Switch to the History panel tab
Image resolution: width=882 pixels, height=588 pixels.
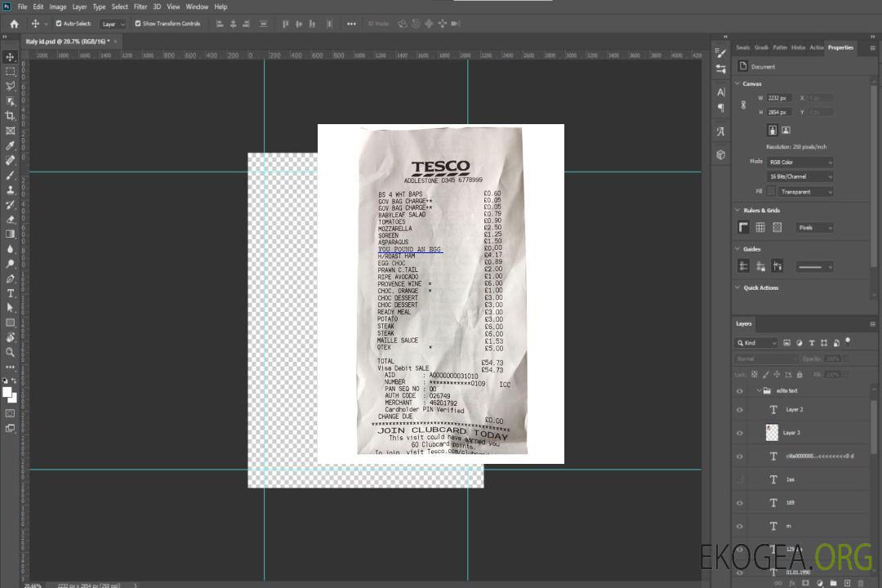pos(798,48)
